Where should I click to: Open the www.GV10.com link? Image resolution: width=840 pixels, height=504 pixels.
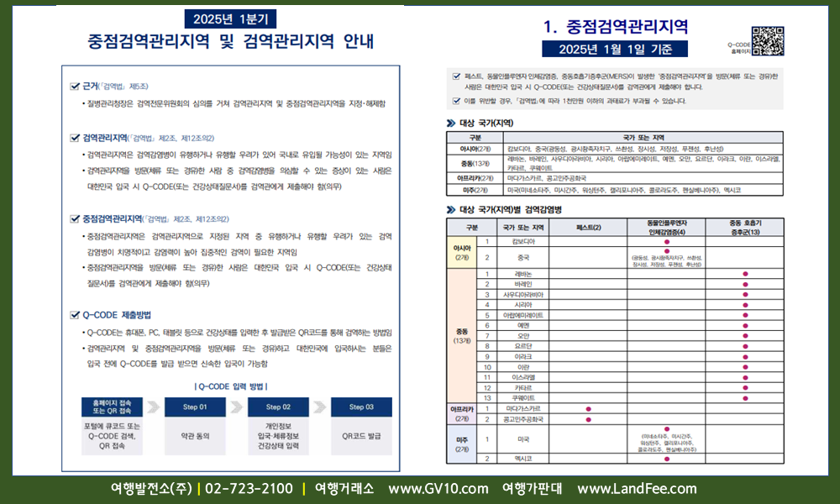(438, 489)
